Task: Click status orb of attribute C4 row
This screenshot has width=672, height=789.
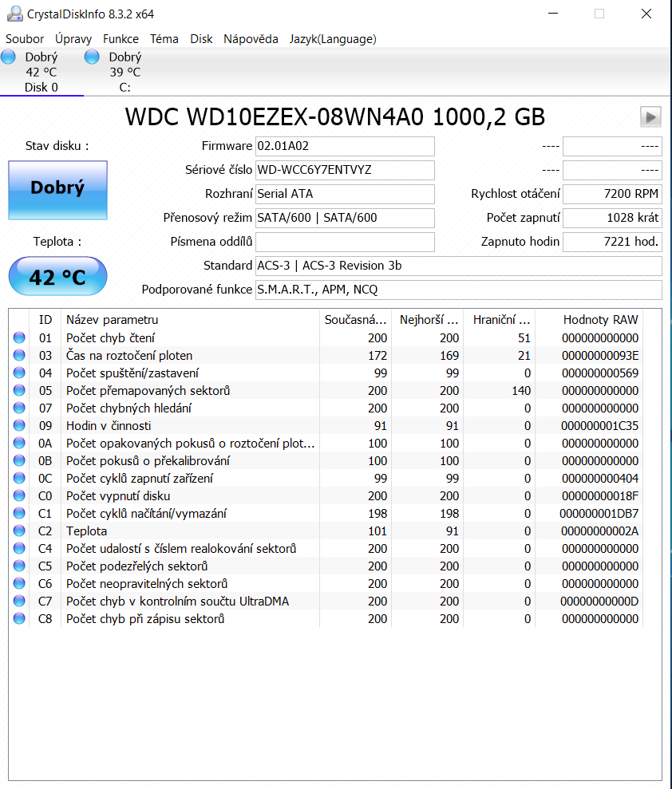Action: 19,549
